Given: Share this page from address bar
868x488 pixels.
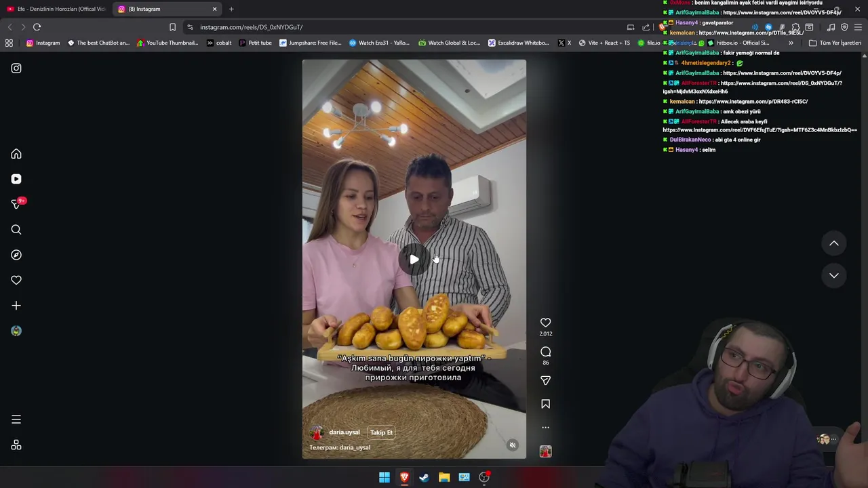Looking at the screenshot, I should [646, 27].
